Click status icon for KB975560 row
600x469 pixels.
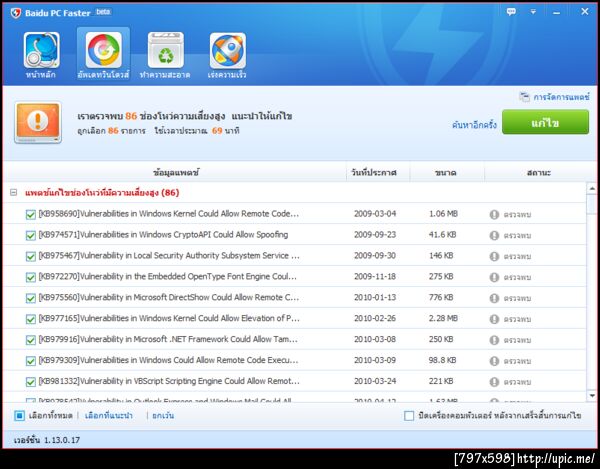pyautogui.click(x=494, y=298)
